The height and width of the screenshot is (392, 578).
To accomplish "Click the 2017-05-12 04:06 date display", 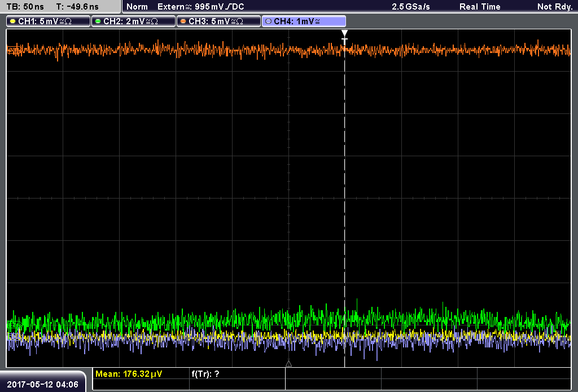I will click(x=43, y=385).
